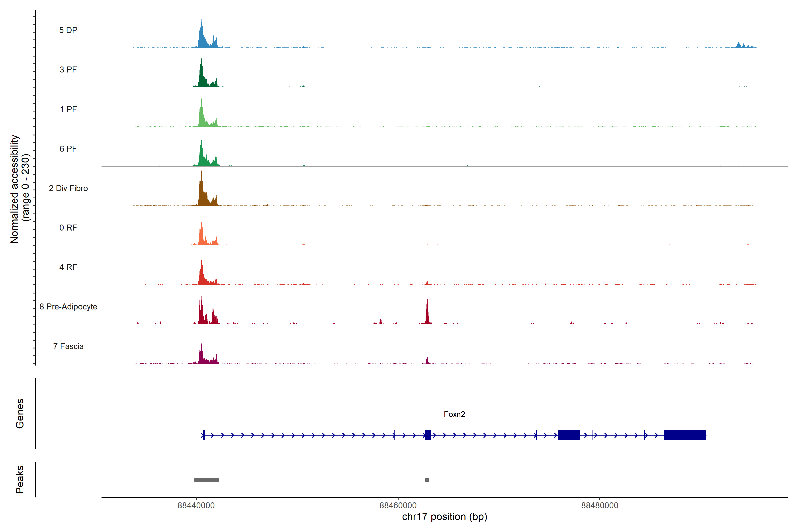Screen dimensions: 798x532
Task: Click the small gray peak square
Action: click(x=427, y=480)
